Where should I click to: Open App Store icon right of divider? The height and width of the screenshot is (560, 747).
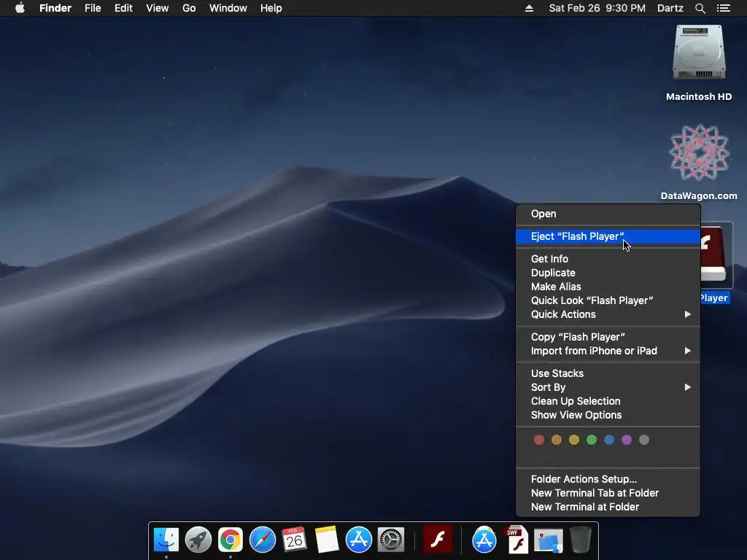pos(484,540)
